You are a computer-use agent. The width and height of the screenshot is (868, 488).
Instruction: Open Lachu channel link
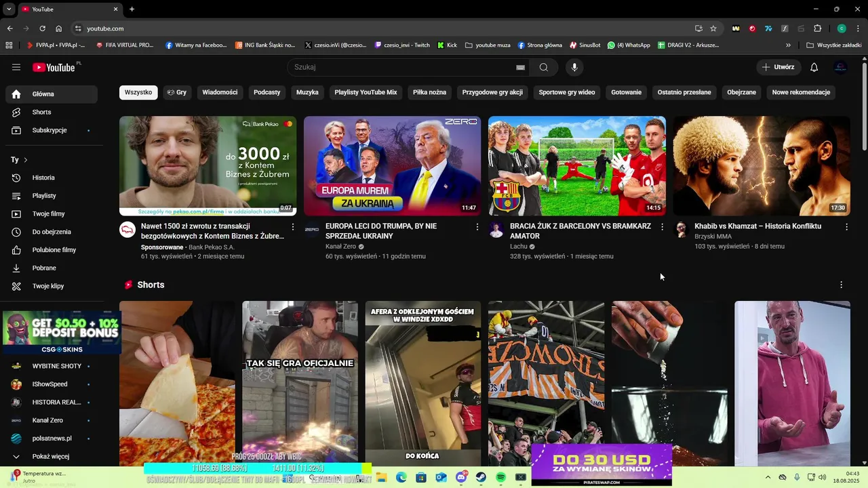click(518, 247)
